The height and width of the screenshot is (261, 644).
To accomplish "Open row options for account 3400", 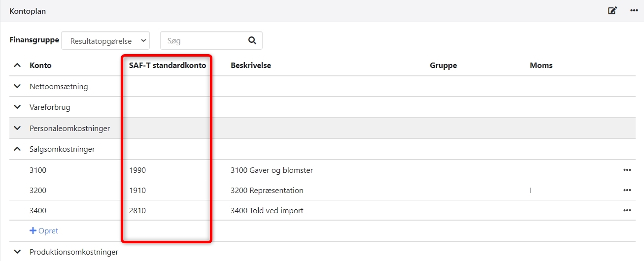I will coord(627,210).
